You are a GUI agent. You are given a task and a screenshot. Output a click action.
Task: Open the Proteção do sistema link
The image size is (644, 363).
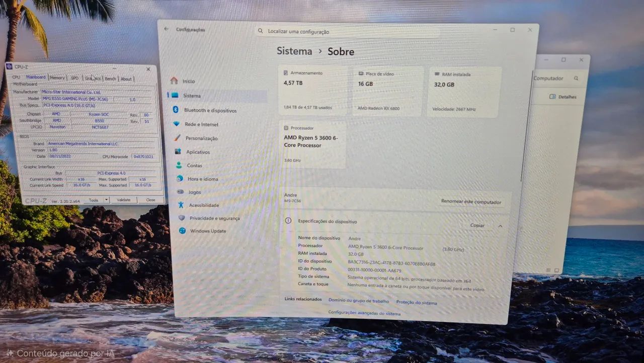pos(417,303)
